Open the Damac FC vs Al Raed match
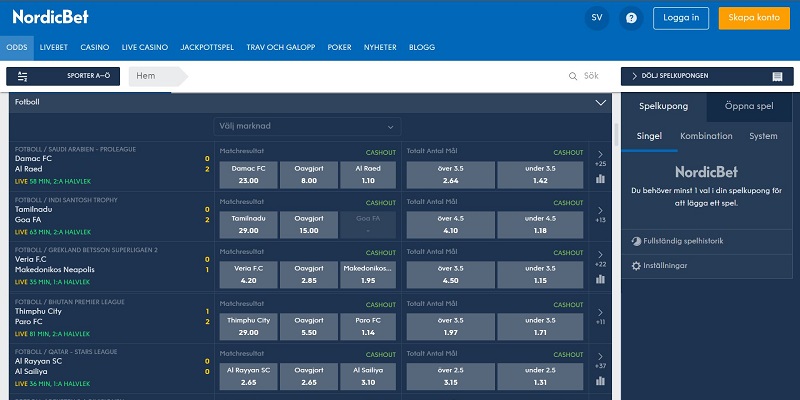The width and height of the screenshot is (800, 400). click(x=112, y=166)
